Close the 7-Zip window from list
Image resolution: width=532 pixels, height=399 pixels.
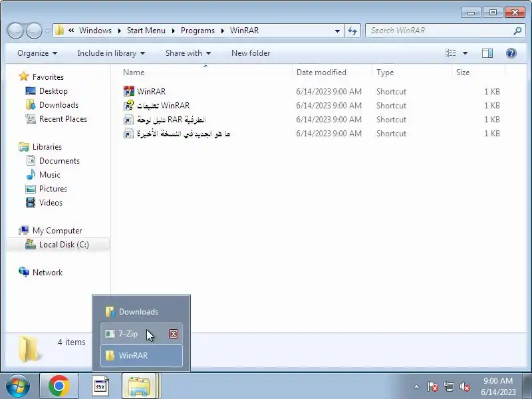point(174,334)
